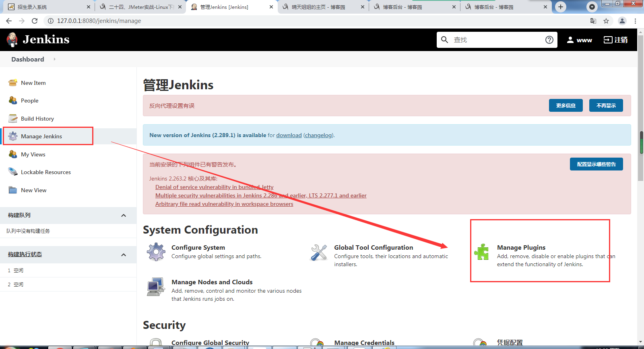Image resolution: width=644 pixels, height=349 pixels.
Task: Click 队列中没有构建任务 text
Action: 28,231
